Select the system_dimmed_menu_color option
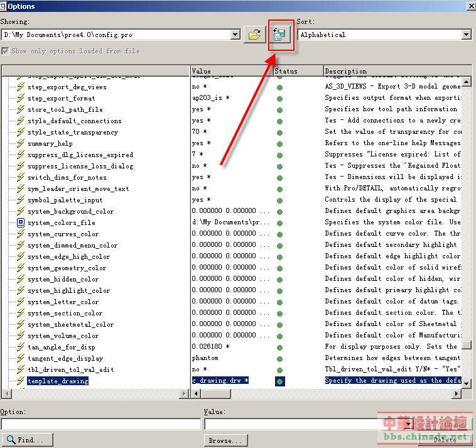This screenshot has width=476, height=448. coord(73,246)
